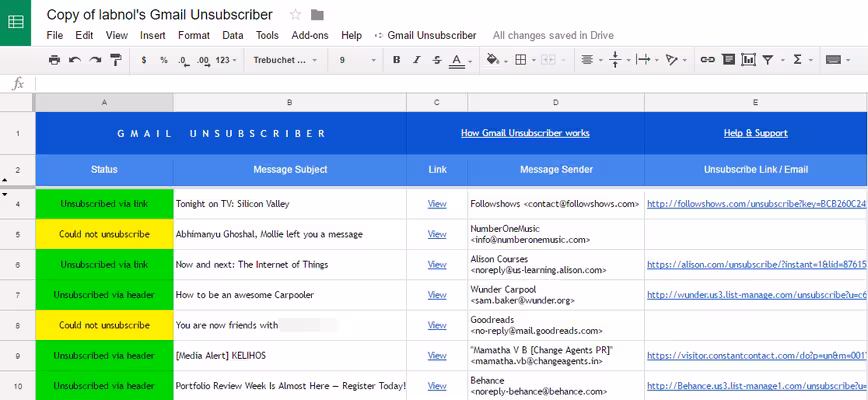Click the formula bar input field
868x400 pixels.
pyautogui.click(x=451, y=84)
